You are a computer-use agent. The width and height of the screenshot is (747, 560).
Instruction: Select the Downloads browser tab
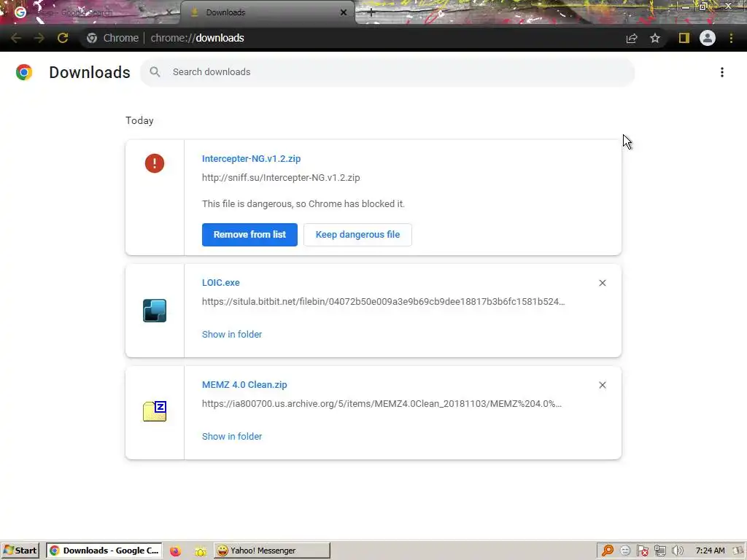[267, 13]
